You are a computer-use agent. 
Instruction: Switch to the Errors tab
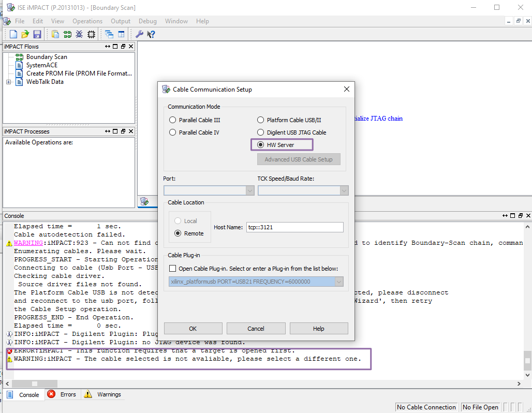(62, 394)
